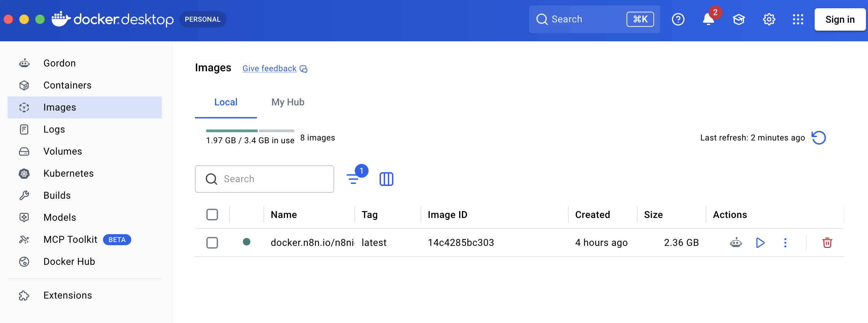Open the Kubernetes section
The width and height of the screenshot is (868, 323).
84,174
